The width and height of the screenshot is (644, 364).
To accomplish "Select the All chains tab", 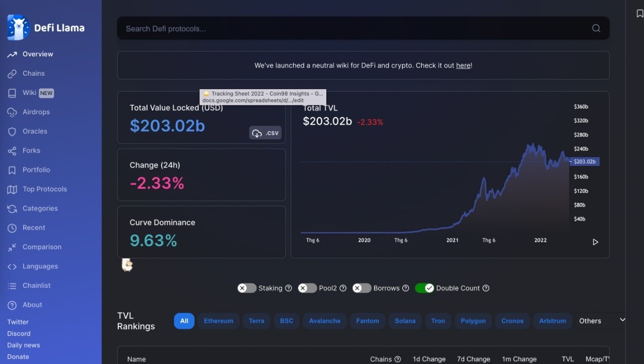I will click(x=184, y=321).
